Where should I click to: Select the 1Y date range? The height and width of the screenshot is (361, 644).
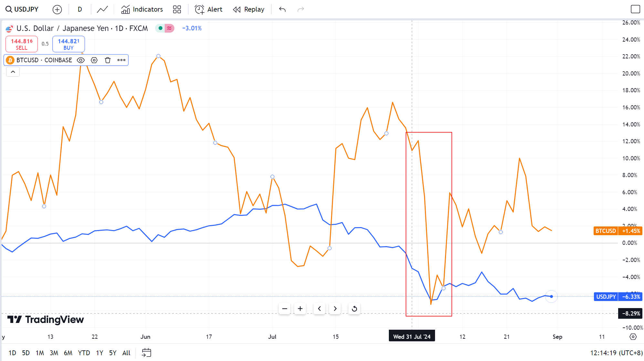pos(99,353)
